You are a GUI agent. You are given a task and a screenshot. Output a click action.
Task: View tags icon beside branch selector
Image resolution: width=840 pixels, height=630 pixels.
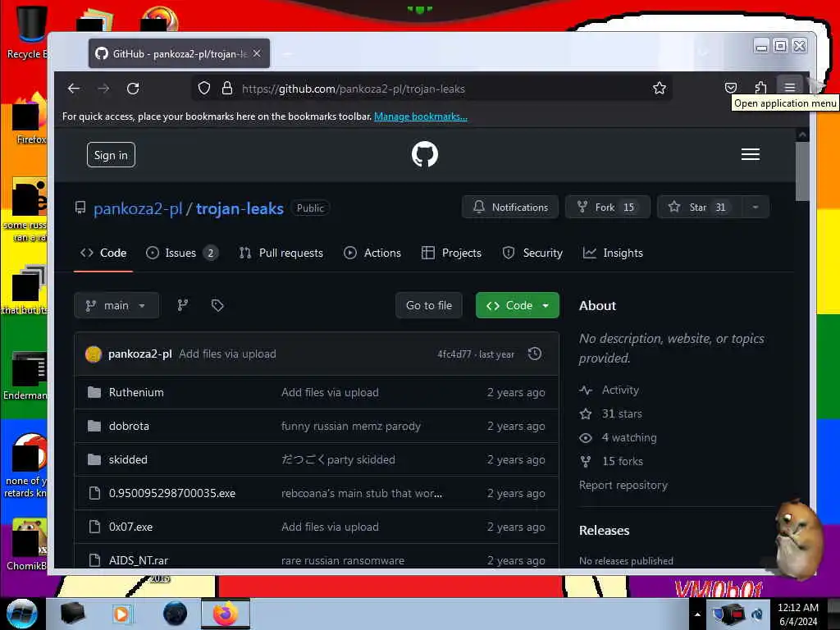pos(217,305)
